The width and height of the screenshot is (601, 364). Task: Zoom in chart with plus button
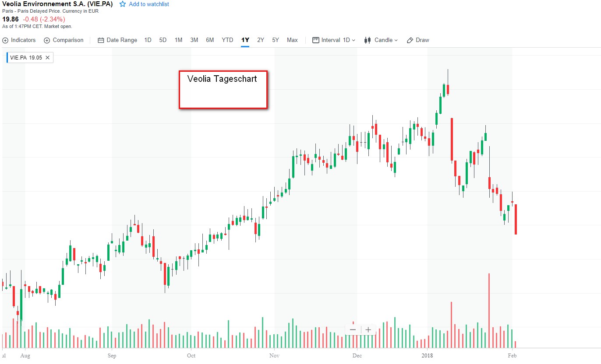click(x=368, y=329)
